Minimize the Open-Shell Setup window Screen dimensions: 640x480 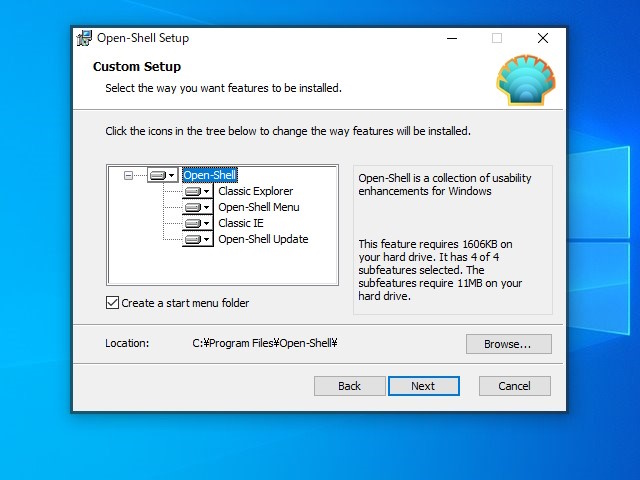[452, 38]
